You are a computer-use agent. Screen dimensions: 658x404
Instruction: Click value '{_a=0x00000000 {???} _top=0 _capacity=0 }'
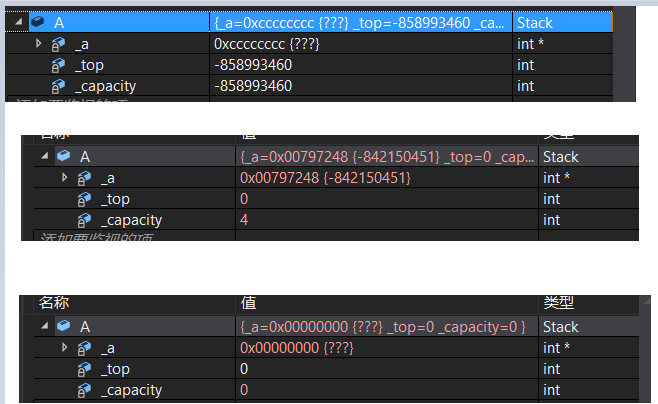click(x=383, y=326)
